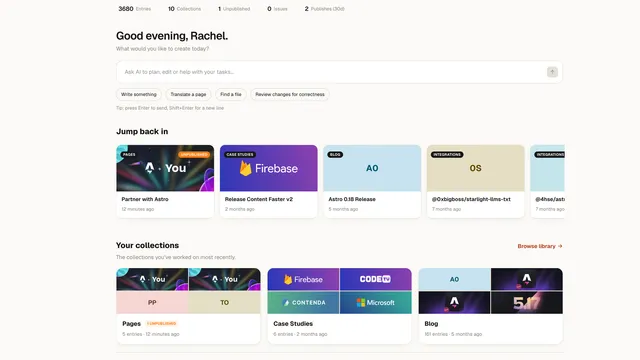The width and height of the screenshot is (640, 360).
Task: Open the Firebase case study thumbnail
Action: [269, 168]
